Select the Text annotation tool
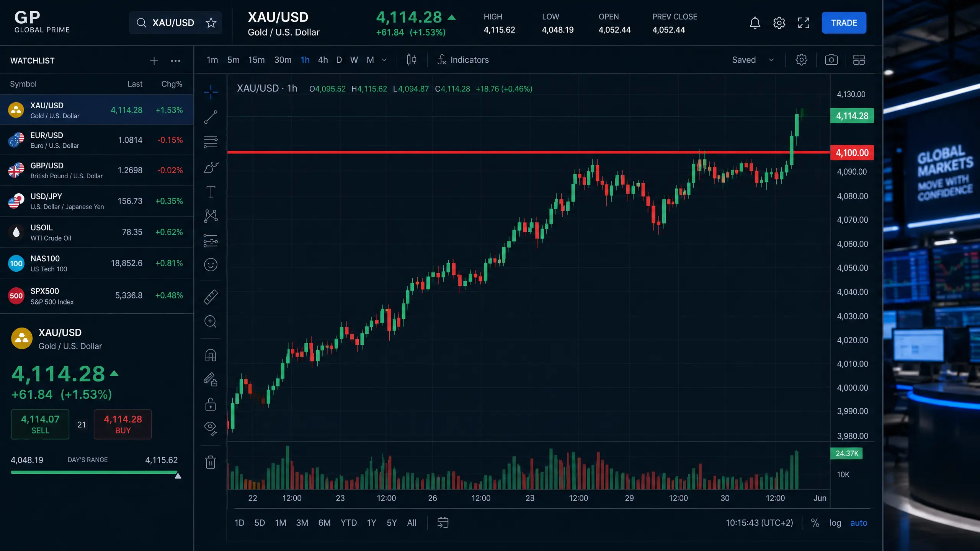The image size is (980, 551). [x=211, y=191]
